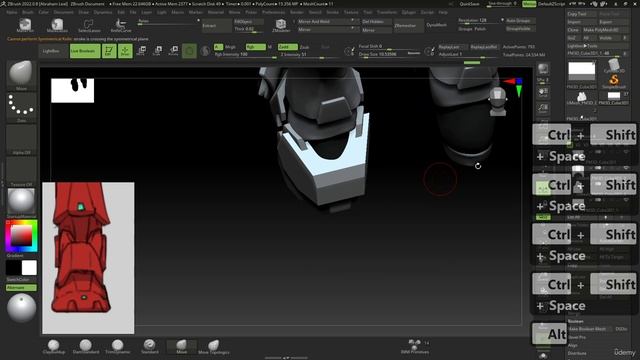
Task: Select the SimpleBrush tool thumbnail
Action: pyautogui.click(x=613, y=81)
